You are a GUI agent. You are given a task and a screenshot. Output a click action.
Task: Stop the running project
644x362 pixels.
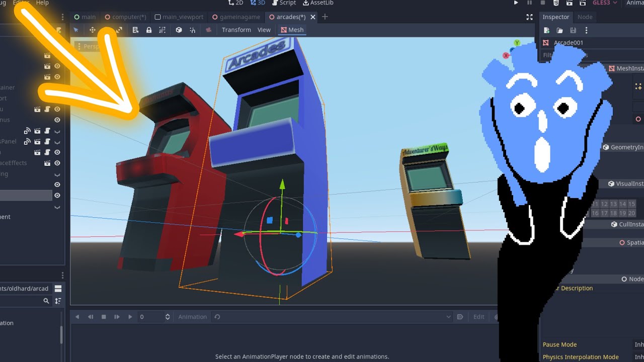[542, 3]
